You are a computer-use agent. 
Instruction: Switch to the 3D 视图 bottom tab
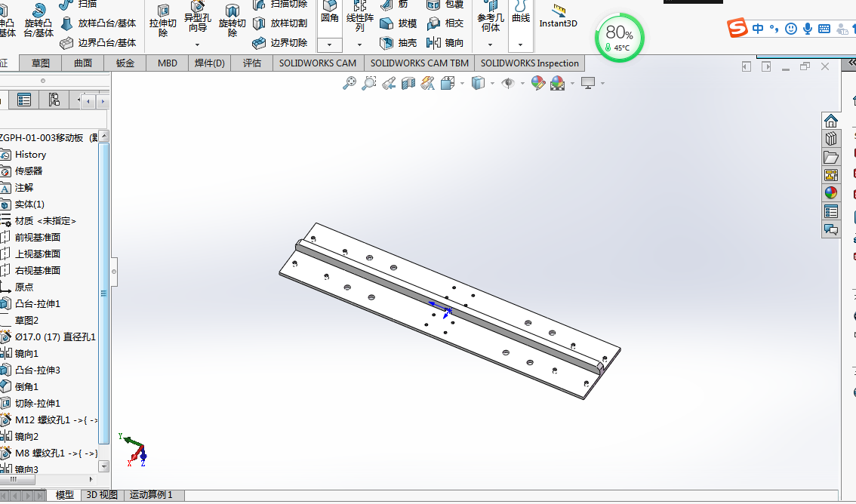tap(102, 495)
